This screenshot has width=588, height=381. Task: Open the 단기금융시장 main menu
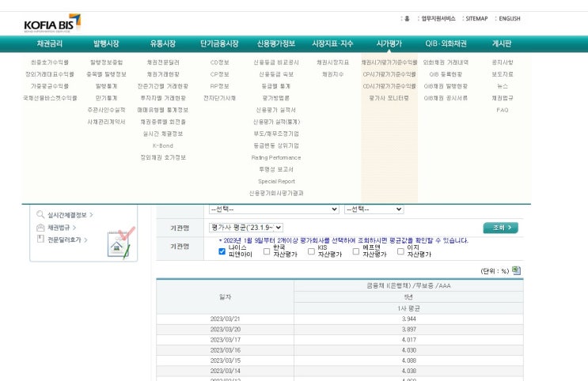click(x=219, y=43)
